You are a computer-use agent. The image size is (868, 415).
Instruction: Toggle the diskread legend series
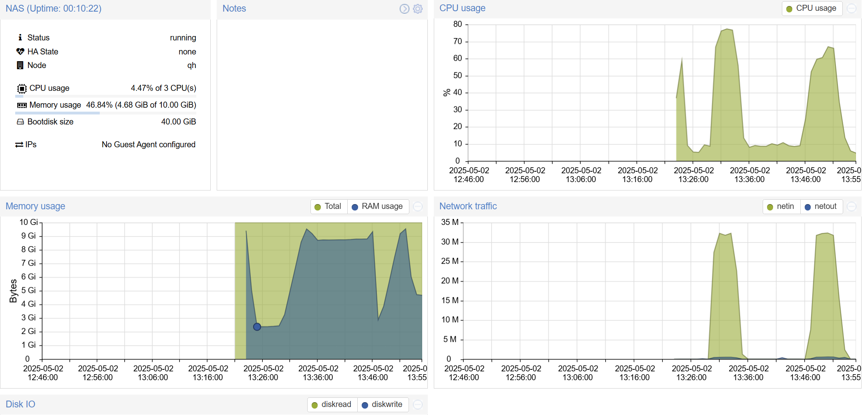click(x=332, y=405)
